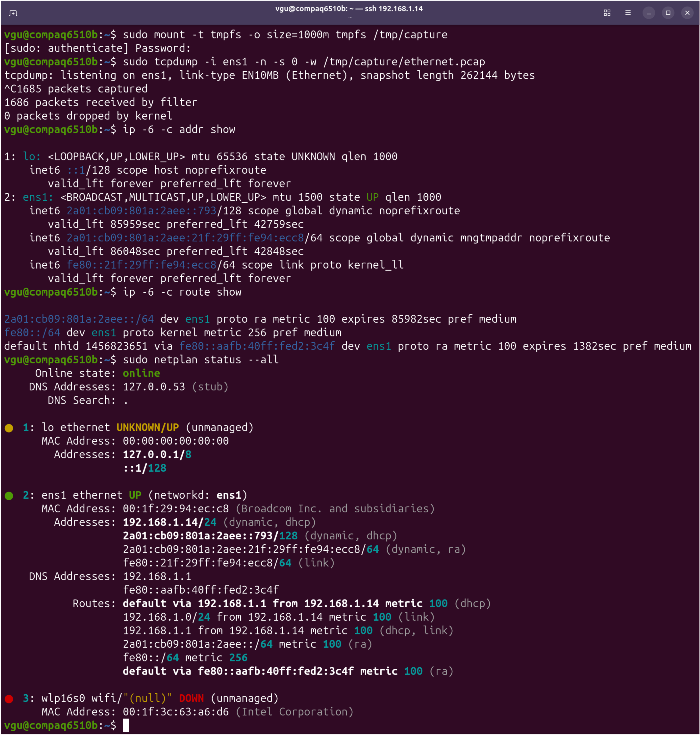Screen dimensions: 700x735
Task: Click the yellow 'UNKNOWN/UP' status text
Action: [147, 427]
